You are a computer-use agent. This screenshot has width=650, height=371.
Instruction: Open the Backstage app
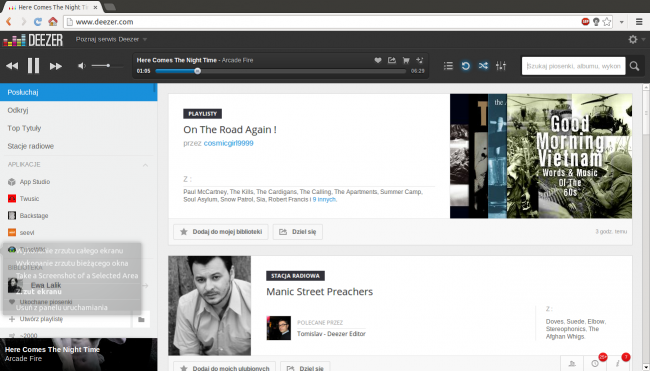34,216
